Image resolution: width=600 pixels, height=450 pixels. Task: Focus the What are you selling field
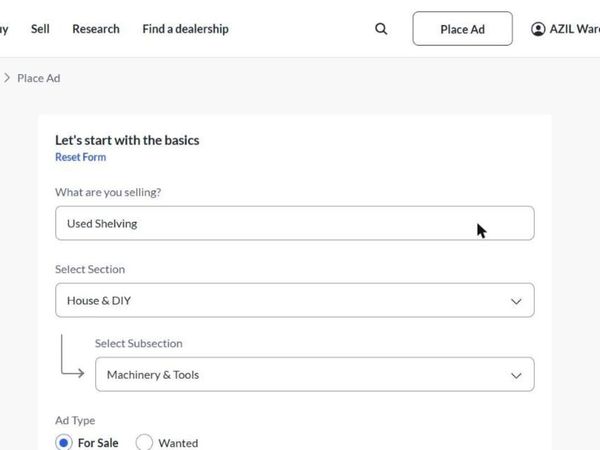point(295,223)
